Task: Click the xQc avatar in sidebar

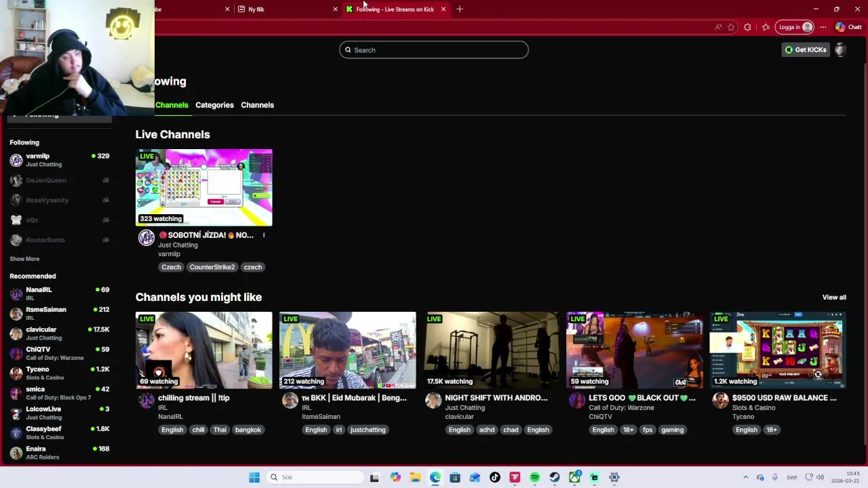Action: pos(16,220)
